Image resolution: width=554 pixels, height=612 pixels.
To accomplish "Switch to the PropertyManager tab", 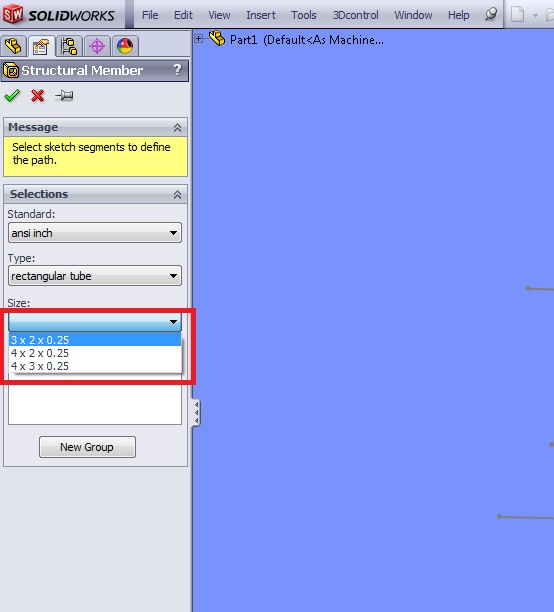I will [x=41, y=46].
